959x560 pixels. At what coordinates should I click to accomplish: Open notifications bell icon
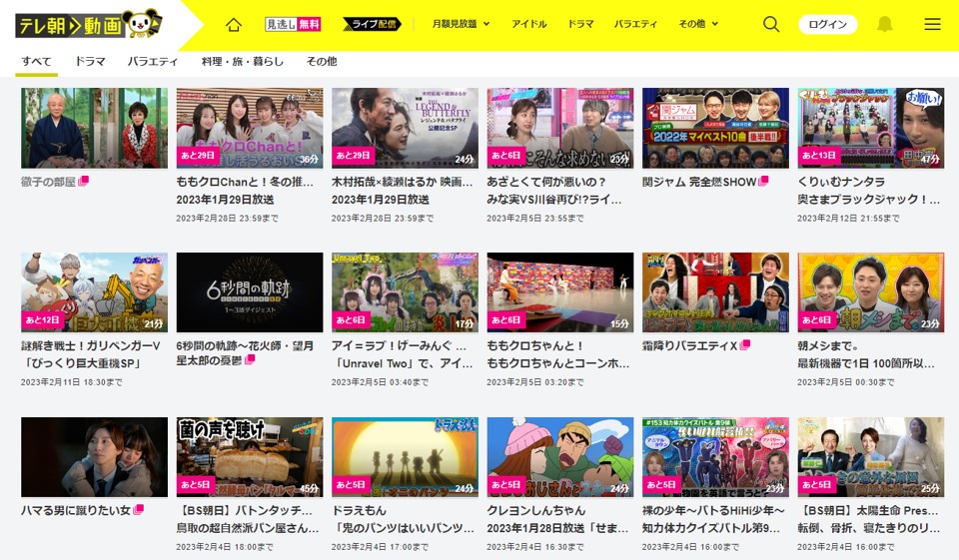(884, 24)
